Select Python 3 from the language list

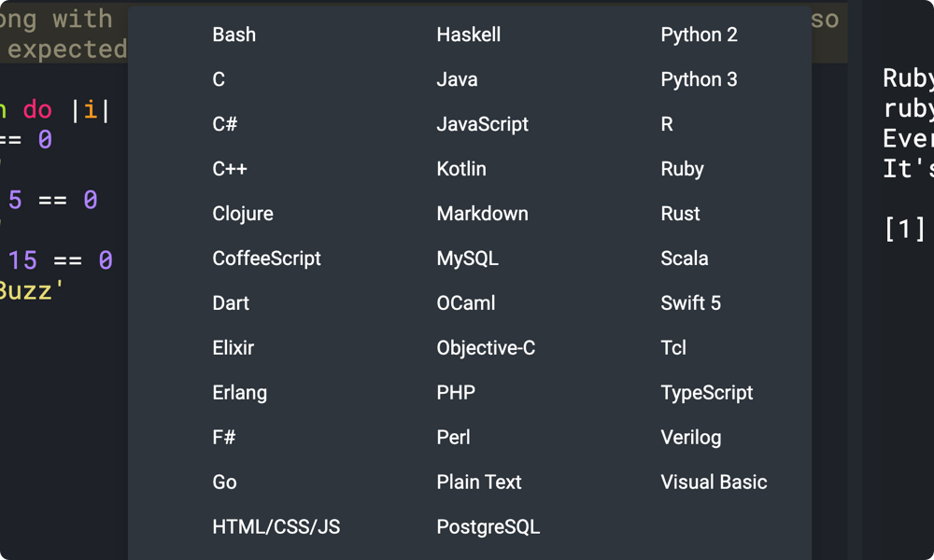click(x=699, y=79)
